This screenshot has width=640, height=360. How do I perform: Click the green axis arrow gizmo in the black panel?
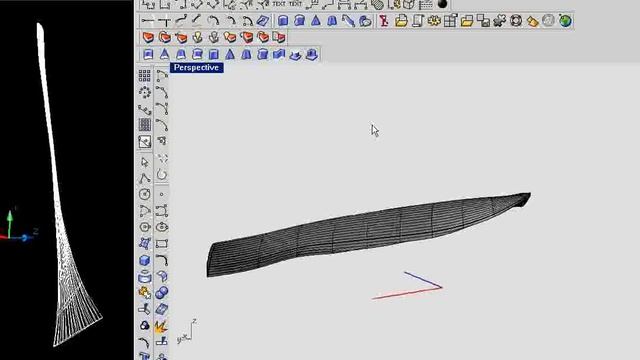click(9, 222)
